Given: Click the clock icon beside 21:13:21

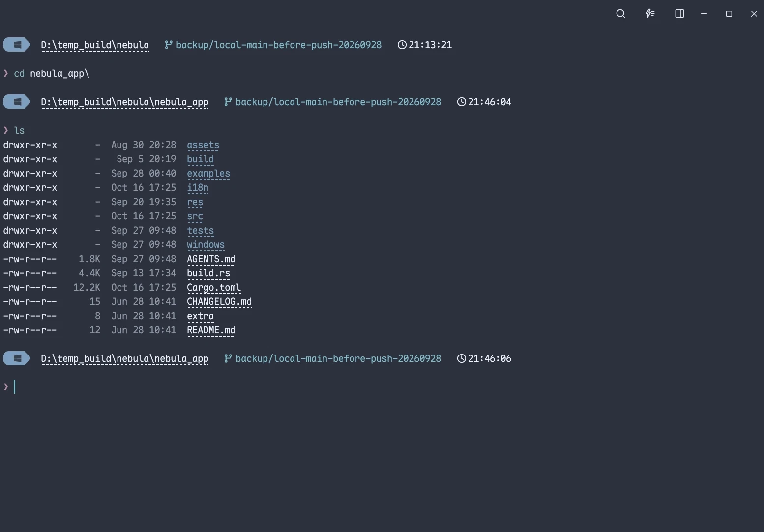Looking at the screenshot, I should coord(402,45).
